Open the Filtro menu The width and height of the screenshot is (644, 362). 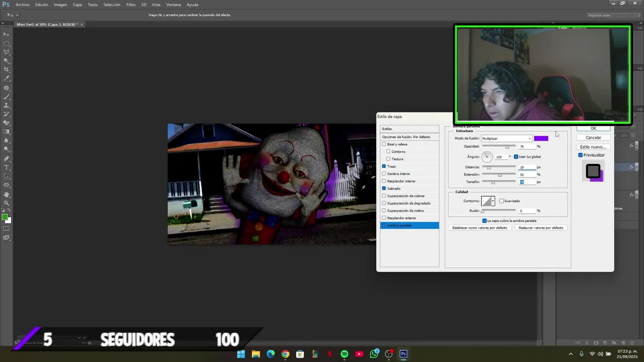click(x=131, y=5)
